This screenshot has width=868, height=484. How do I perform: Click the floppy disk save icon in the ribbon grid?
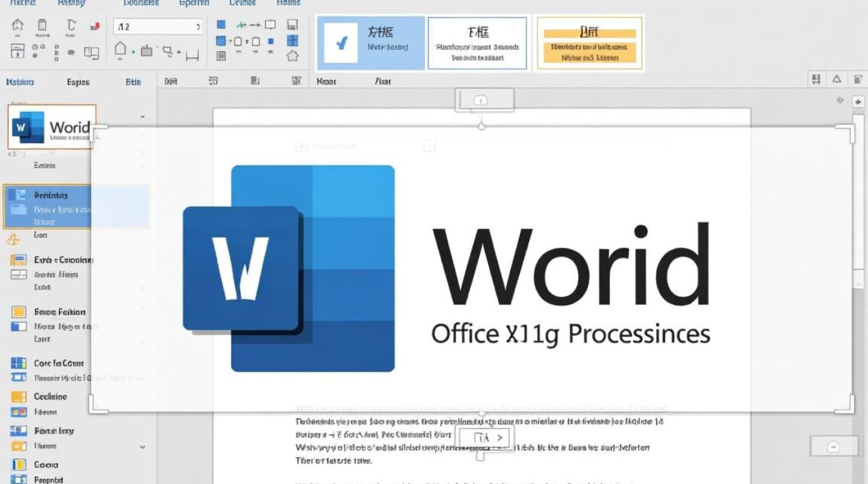coord(293,25)
